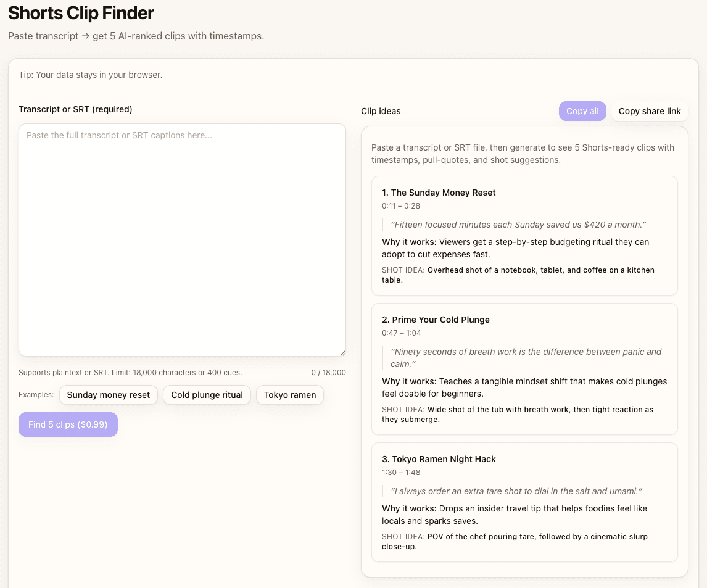
Task: Click the 0:47 – 1:04 timestamp
Action: coord(400,332)
